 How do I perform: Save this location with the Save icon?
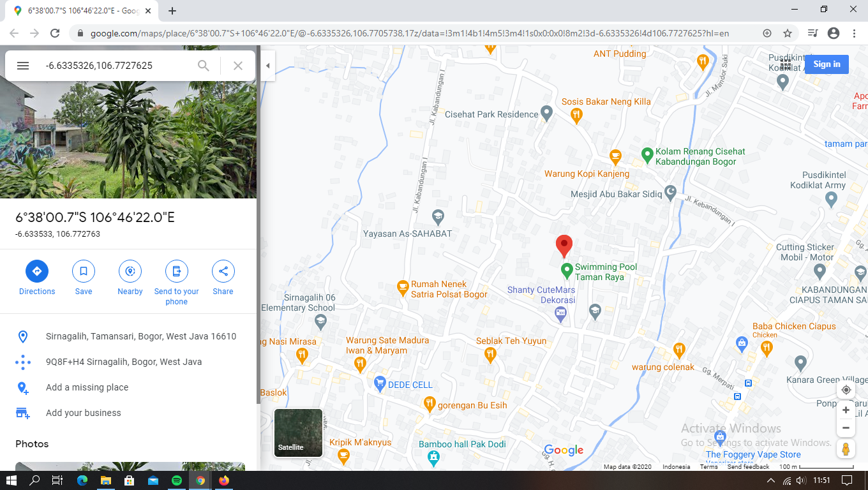[x=84, y=271]
